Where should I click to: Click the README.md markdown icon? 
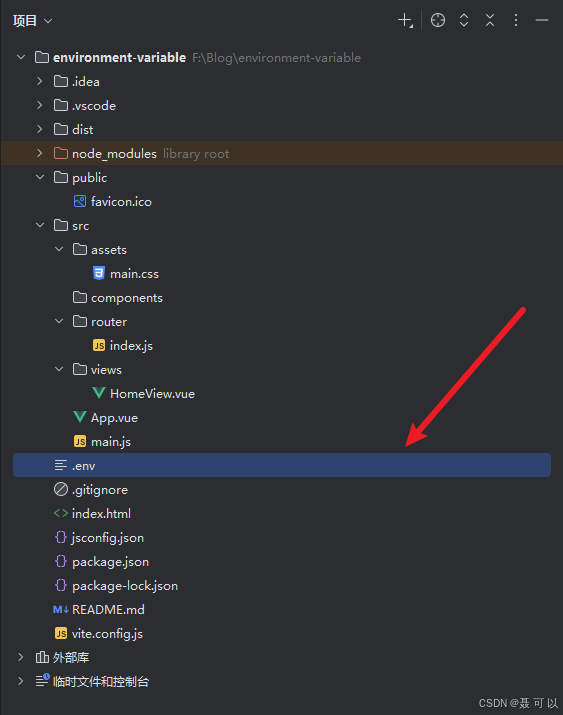coord(61,610)
